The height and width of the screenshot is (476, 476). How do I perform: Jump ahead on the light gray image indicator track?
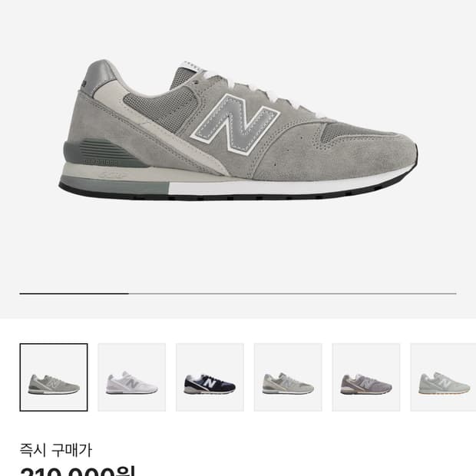(x=293, y=293)
